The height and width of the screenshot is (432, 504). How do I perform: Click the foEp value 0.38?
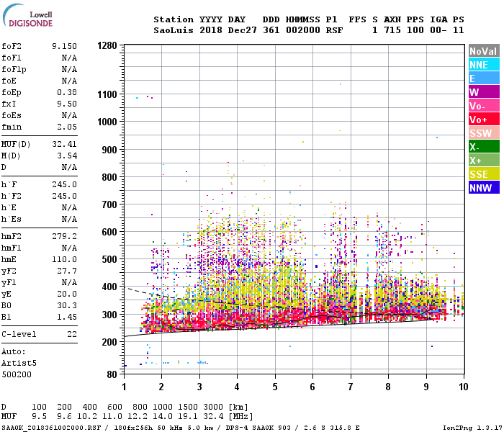tap(67, 92)
